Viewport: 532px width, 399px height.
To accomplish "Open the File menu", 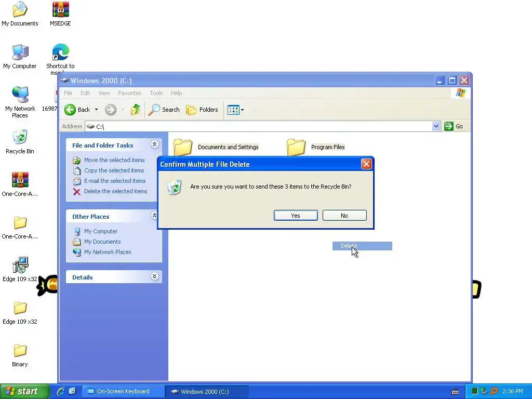I will 68,93.
